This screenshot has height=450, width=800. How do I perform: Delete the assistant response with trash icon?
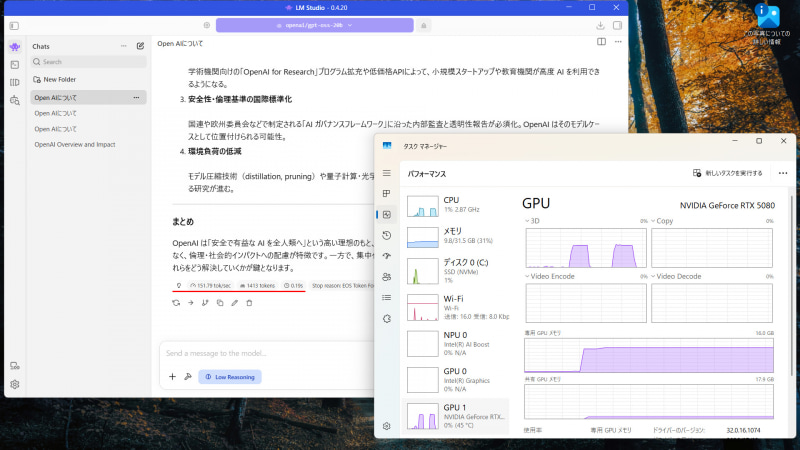249,303
